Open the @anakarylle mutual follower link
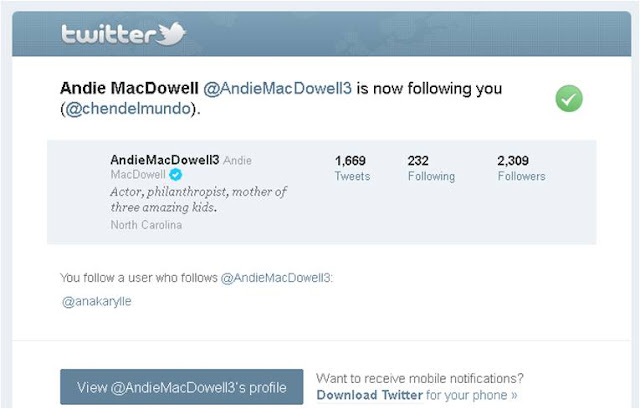 point(97,302)
